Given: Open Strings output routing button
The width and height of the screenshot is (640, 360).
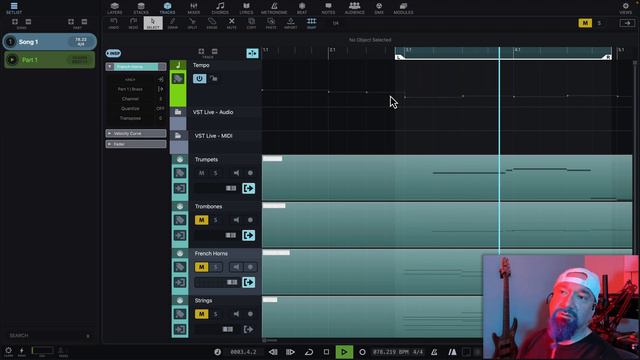Looking at the screenshot, I should [249, 329].
